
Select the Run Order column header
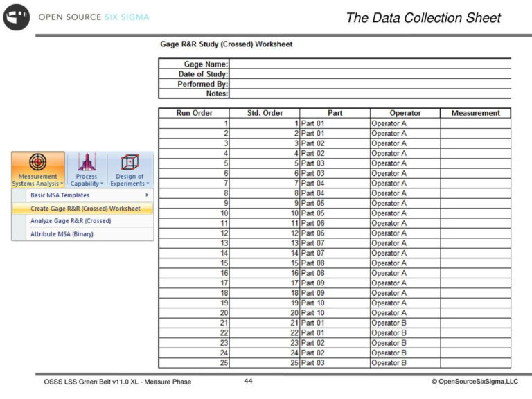[194, 113]
